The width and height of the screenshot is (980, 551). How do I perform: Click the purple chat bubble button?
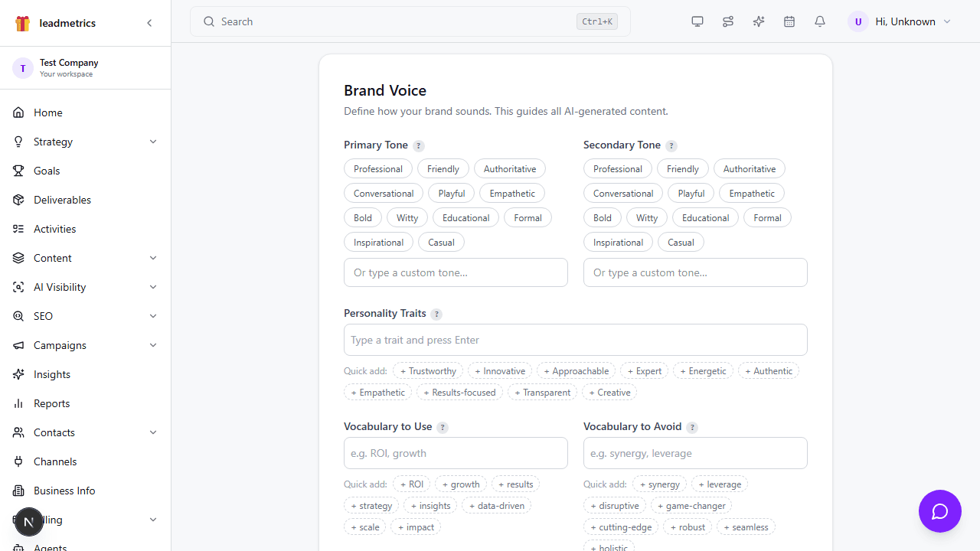click(x=940, y=511)
